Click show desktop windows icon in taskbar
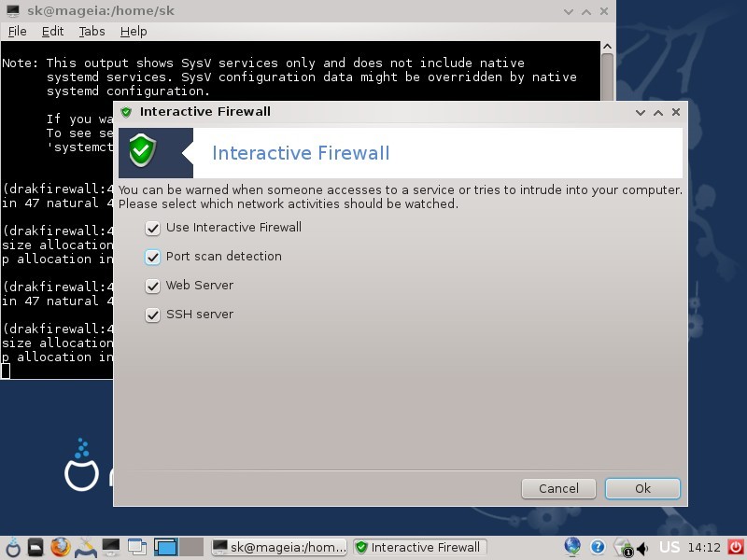747x560 pixels. [137, 548]
